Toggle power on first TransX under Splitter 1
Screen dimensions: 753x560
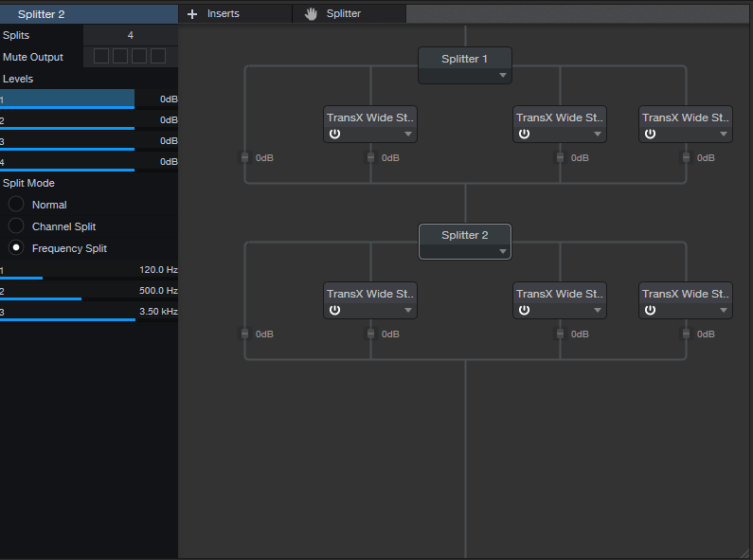[334, 134]
